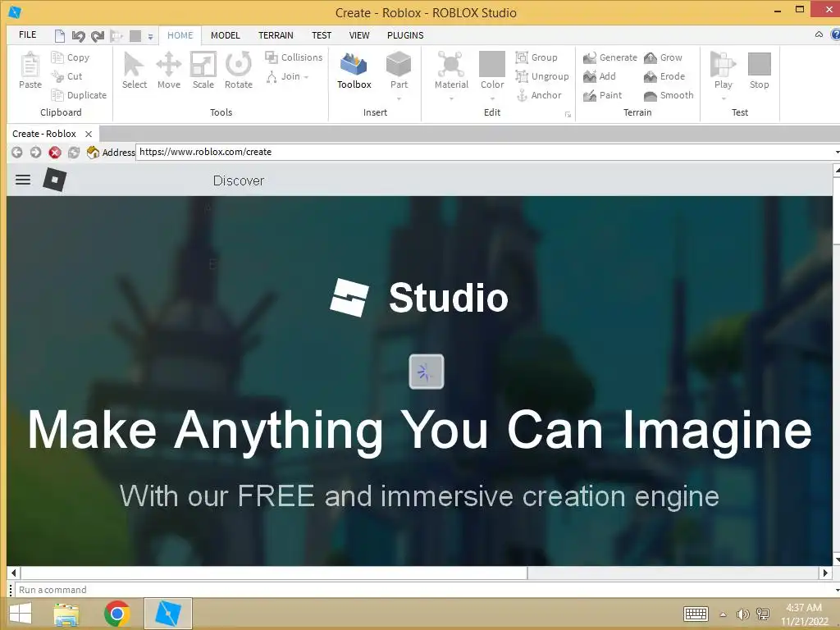Click the Redo arrow icon

98,36
